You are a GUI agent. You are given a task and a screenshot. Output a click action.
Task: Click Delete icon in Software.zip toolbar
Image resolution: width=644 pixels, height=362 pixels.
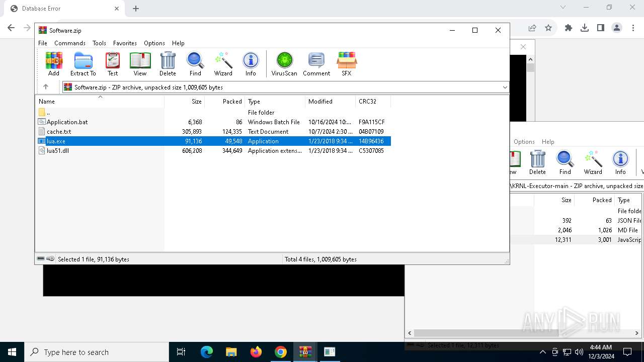pos(168,64)
